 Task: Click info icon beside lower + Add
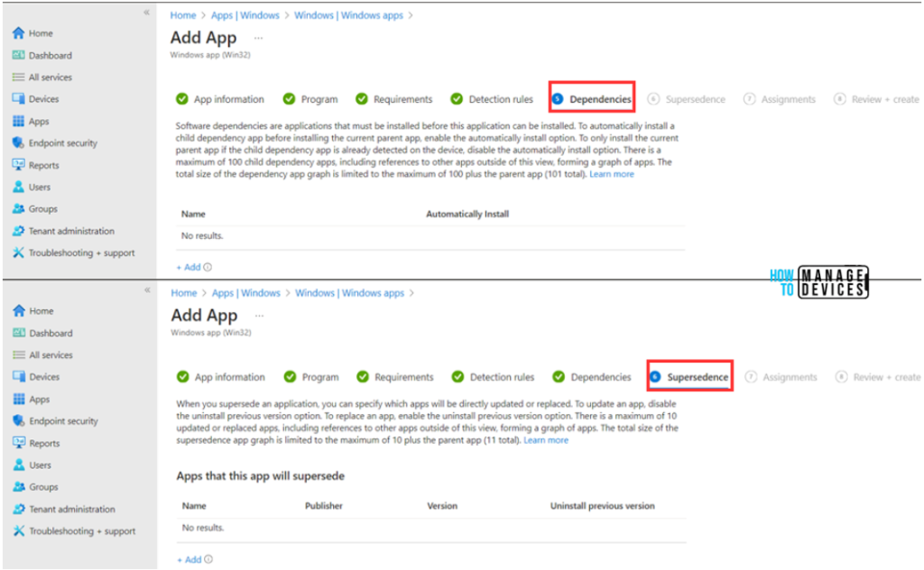point(208,559)
